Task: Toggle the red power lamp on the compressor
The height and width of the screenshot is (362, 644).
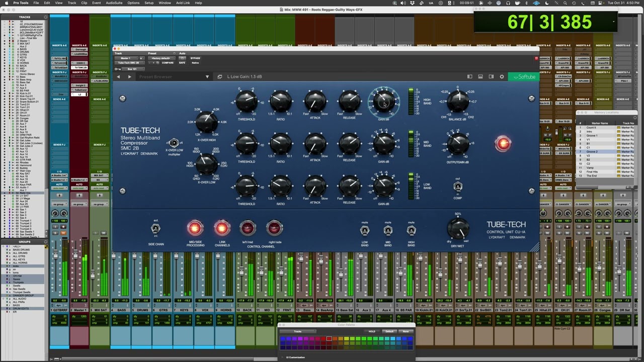Action: click(x=503, y=144)
